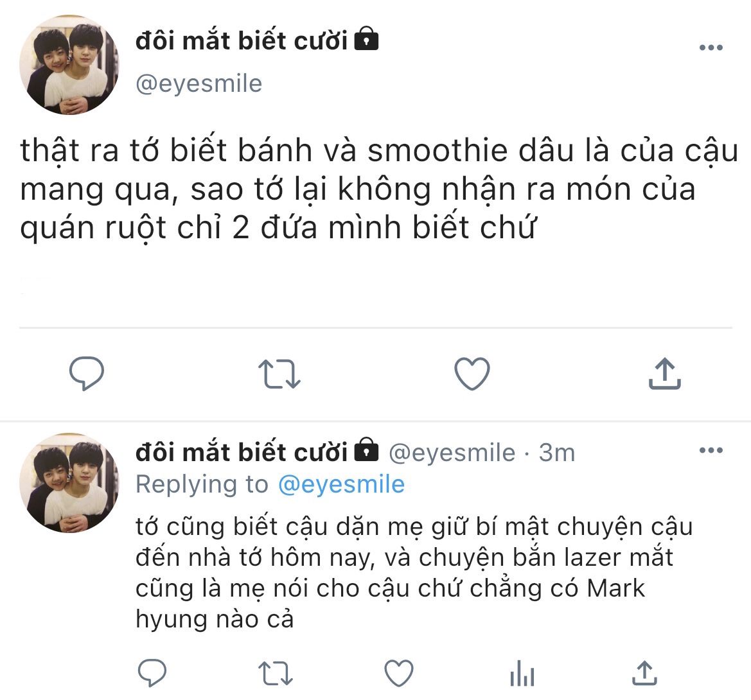751x700 pixels.
Task: Open profile picture of main tweet author
Action: [x=69, y=65]
